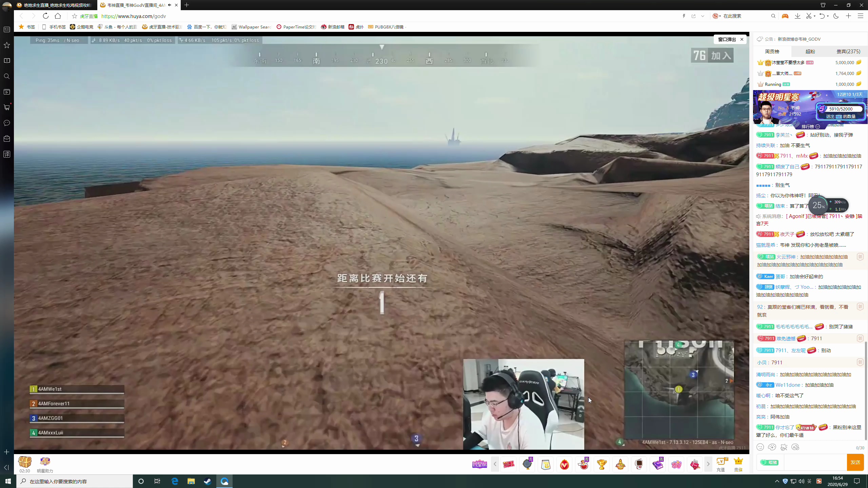This screenshot has height=488, width=868.
Task: Select the 贵宾(2375) tab
Action: 848,52
